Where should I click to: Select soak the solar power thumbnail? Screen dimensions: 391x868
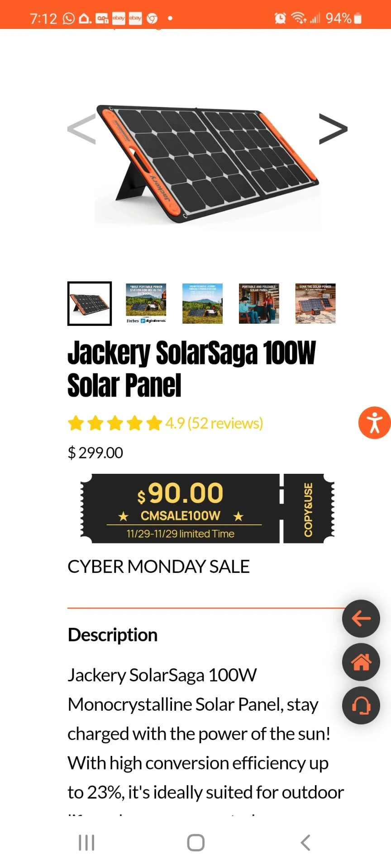[315, 303]
